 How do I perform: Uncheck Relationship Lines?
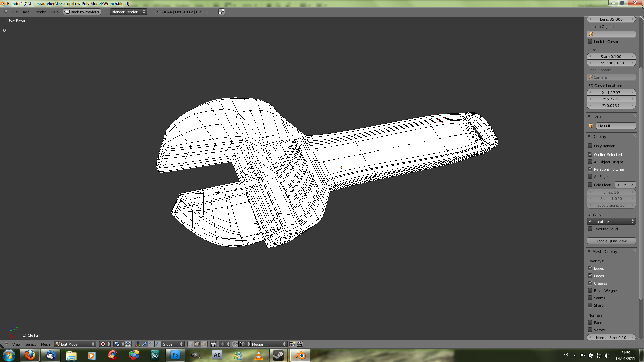click(590, 169)
